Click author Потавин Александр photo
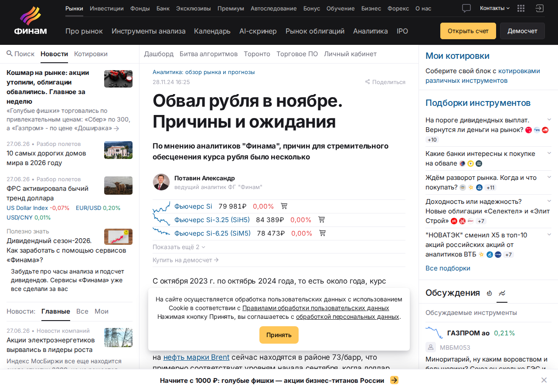This screenshot has height=392, width=558. (161, 182)
